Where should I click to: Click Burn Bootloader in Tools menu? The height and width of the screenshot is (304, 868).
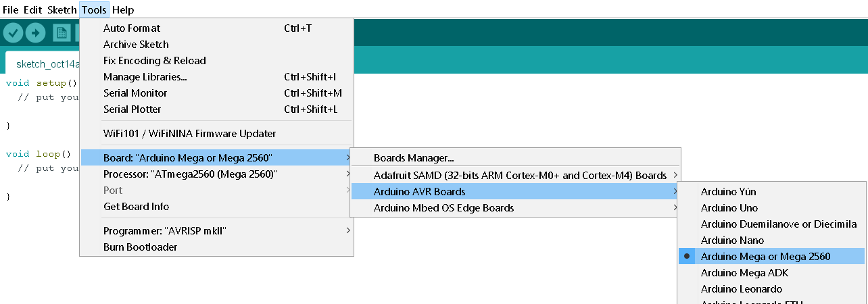[x=140, y=247]
